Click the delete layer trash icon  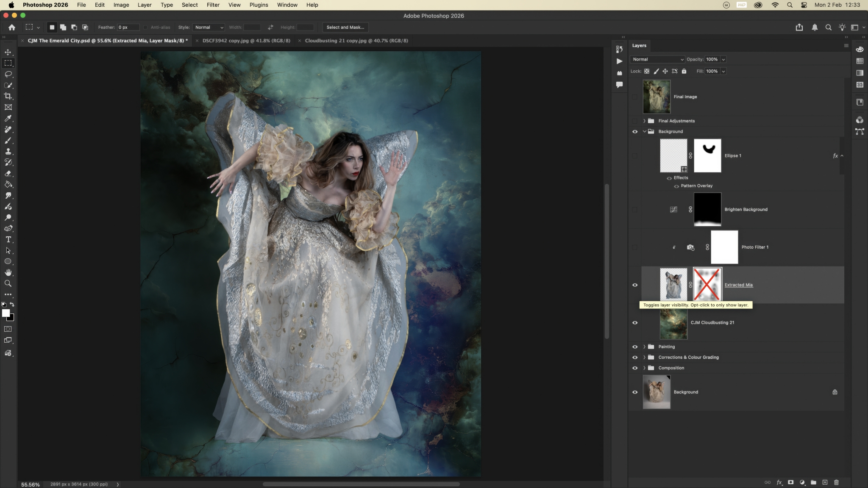[836, 482]
